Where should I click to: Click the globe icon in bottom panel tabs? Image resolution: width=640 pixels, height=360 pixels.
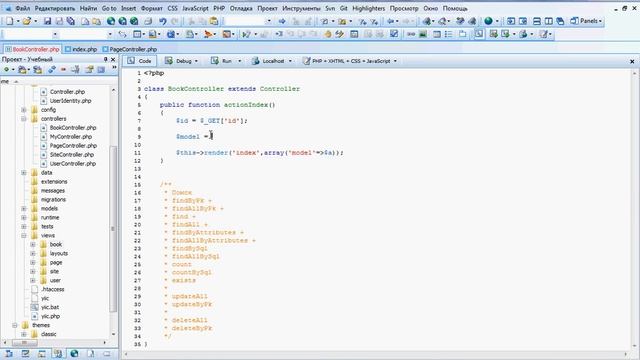(x=74, y=353)
